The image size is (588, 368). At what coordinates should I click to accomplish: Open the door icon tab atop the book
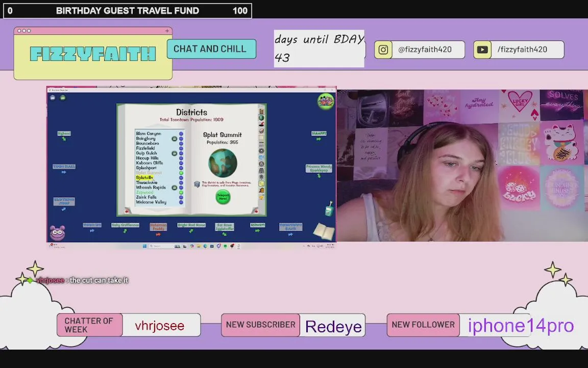261,111
